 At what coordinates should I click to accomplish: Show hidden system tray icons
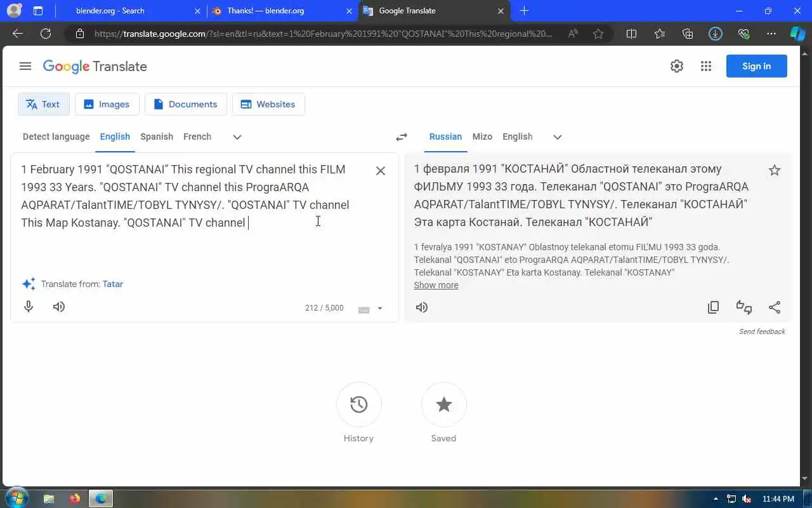(716, 499)
